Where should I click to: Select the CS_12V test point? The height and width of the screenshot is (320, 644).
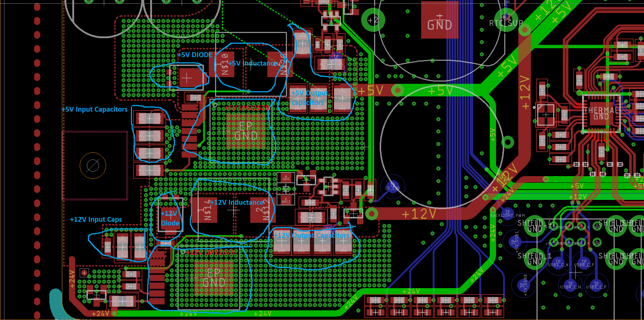pyautogui.click(x=393, y=187)
